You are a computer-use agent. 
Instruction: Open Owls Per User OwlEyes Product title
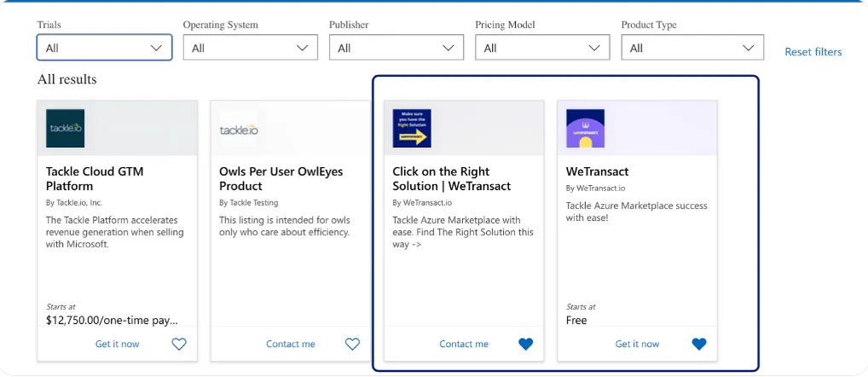281,179
